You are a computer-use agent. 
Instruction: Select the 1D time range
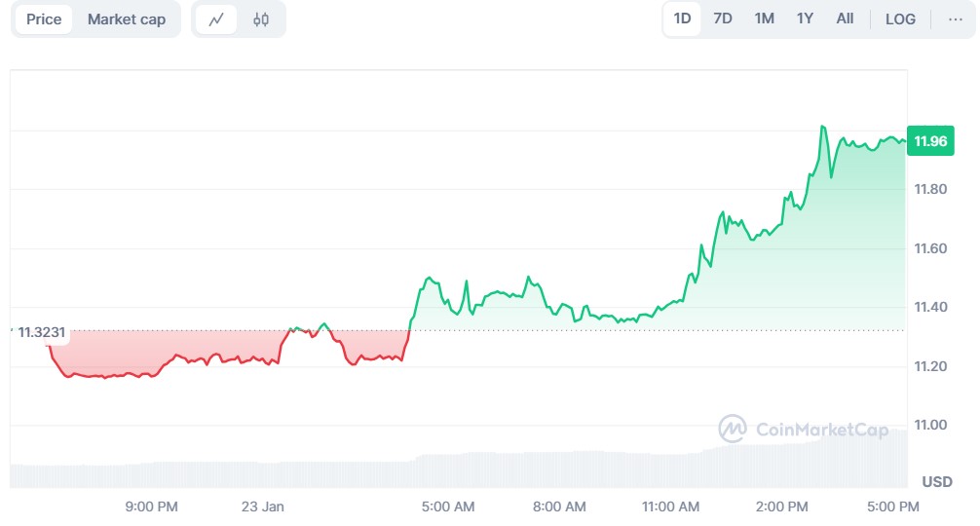tap(682, 19)
